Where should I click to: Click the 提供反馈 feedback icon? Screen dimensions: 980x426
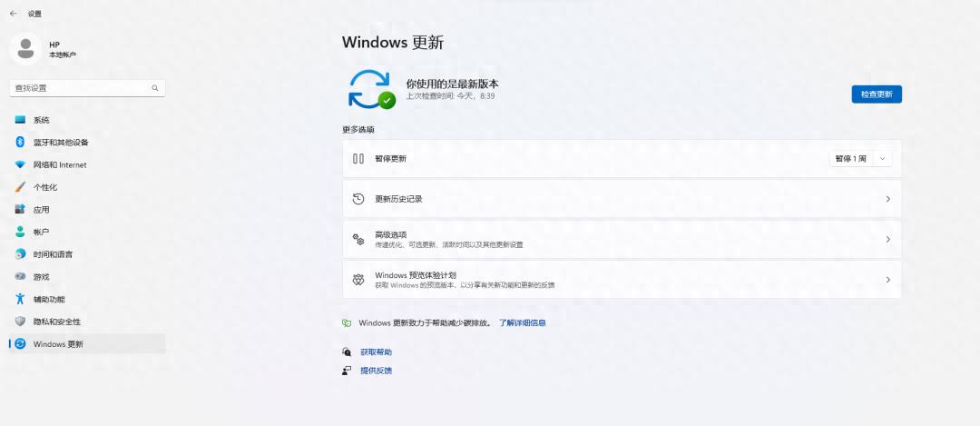click(347, 371)
